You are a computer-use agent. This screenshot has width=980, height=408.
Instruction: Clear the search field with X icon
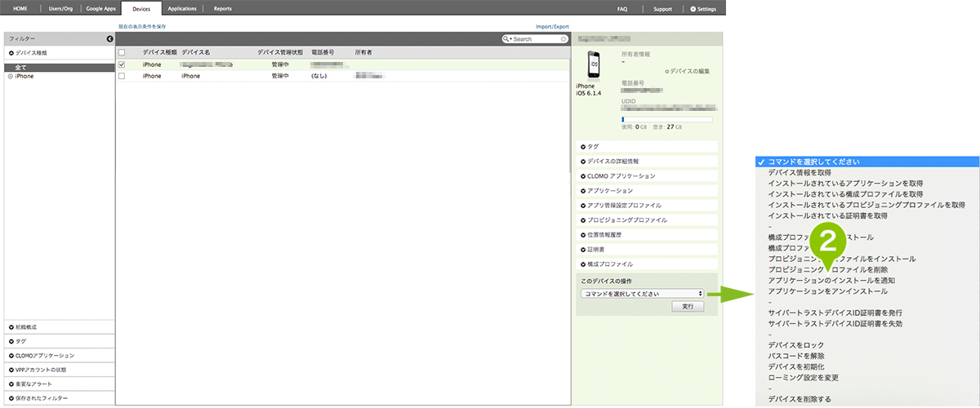pos(563,39)
